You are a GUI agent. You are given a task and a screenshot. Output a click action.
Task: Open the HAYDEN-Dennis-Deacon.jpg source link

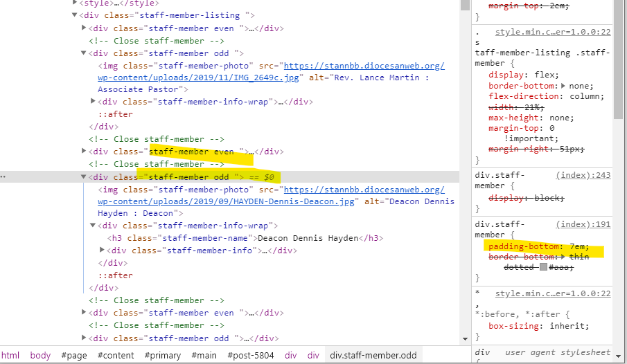(227, 201)
